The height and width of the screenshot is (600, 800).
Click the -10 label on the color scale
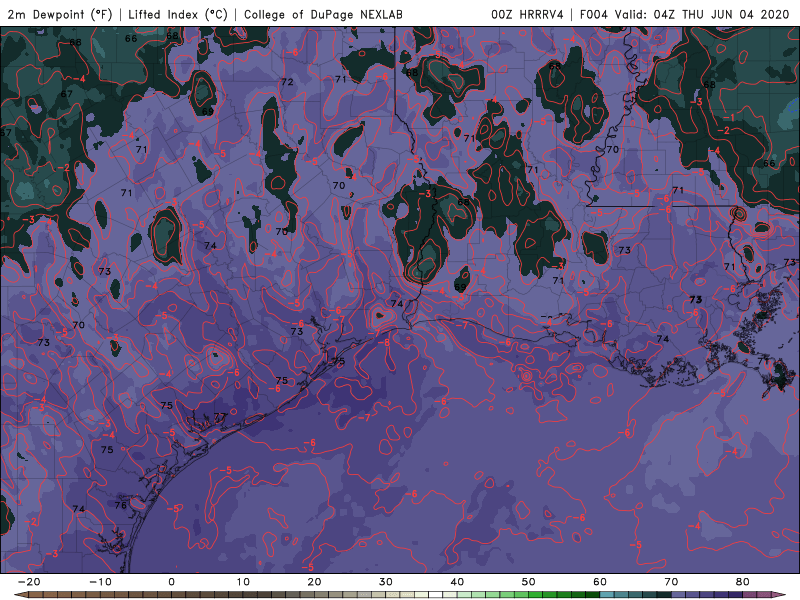[x=100, y=582]
